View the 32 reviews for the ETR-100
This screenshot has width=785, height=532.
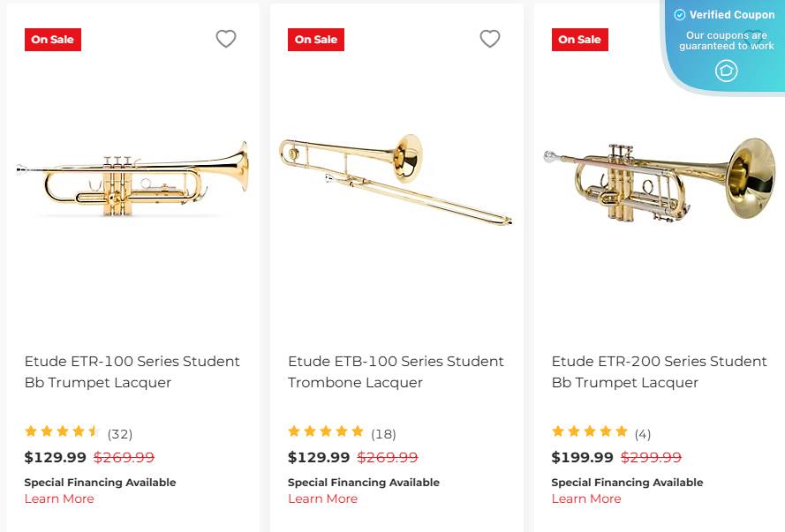point(120,433)
